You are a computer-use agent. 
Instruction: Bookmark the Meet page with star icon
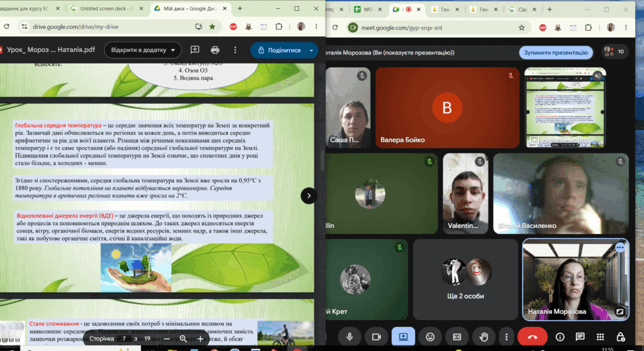(521, 27)
